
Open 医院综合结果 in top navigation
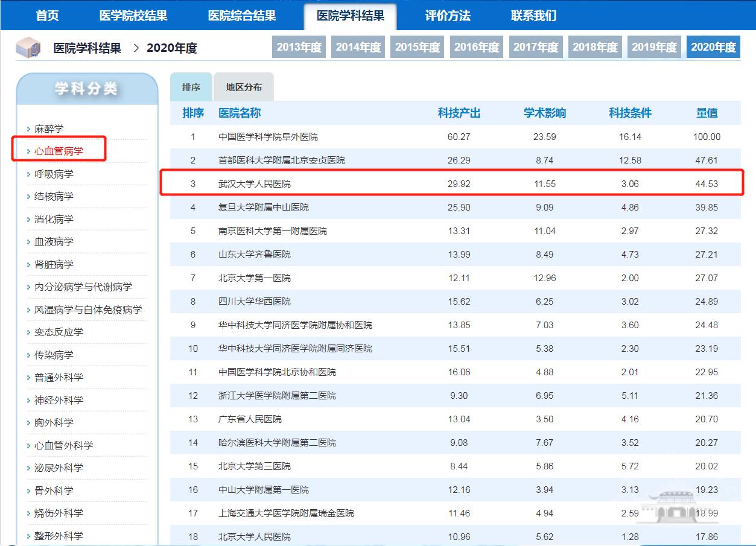click(x=241, y=16)
